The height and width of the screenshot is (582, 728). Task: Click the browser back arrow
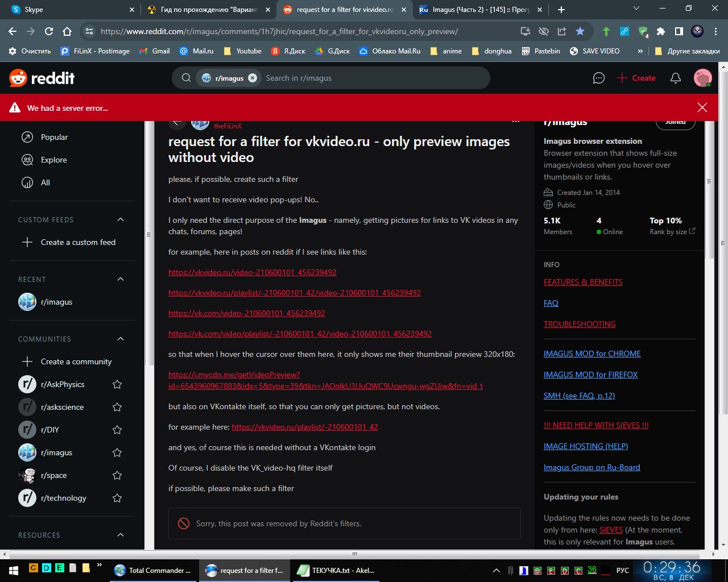(13, 31)
